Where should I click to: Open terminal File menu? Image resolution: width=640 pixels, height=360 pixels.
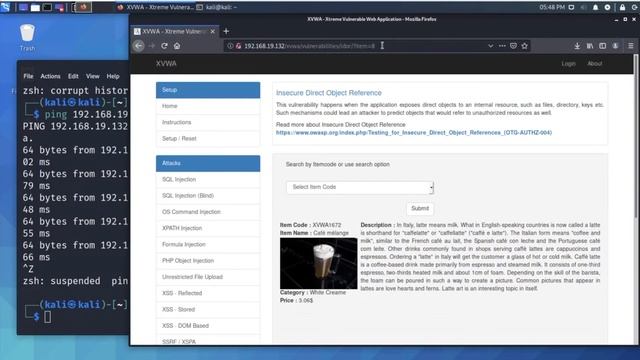[x=28, y=76]
